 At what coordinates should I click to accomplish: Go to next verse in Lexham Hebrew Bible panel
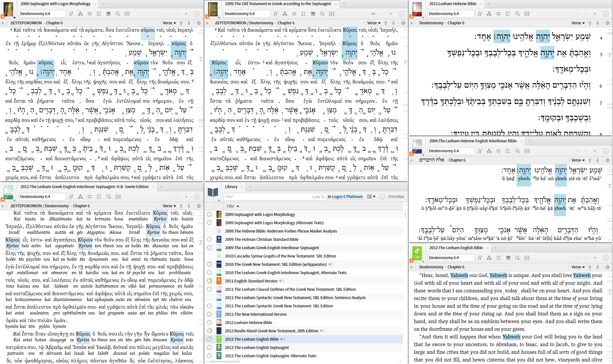[x=597, y=23]
